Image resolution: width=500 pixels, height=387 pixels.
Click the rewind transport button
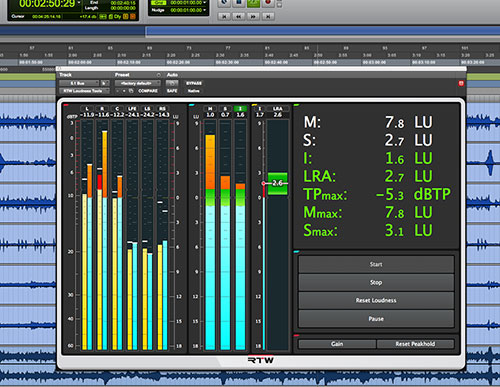coord(239,16)
